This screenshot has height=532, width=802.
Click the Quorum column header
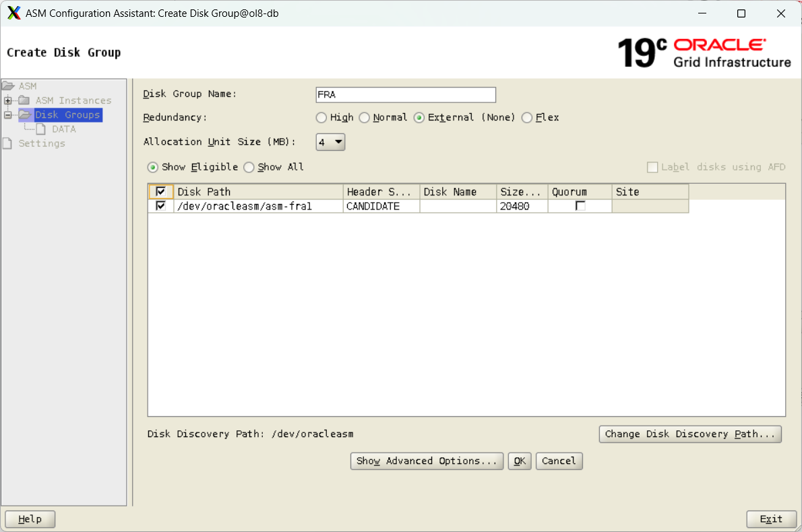coord(580,192)
